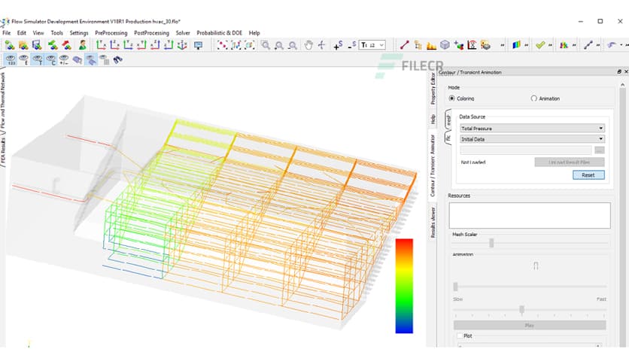Screen dimensions: 629x364
Task: Click the Resources list box
Action: [530, 215]
